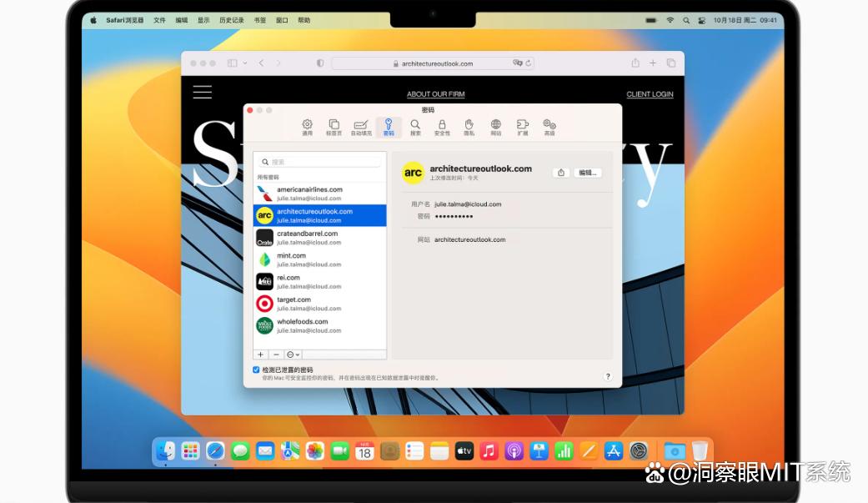Click the Safari address bar
Viewport: 868px width, 503px height.
(434, 63)
